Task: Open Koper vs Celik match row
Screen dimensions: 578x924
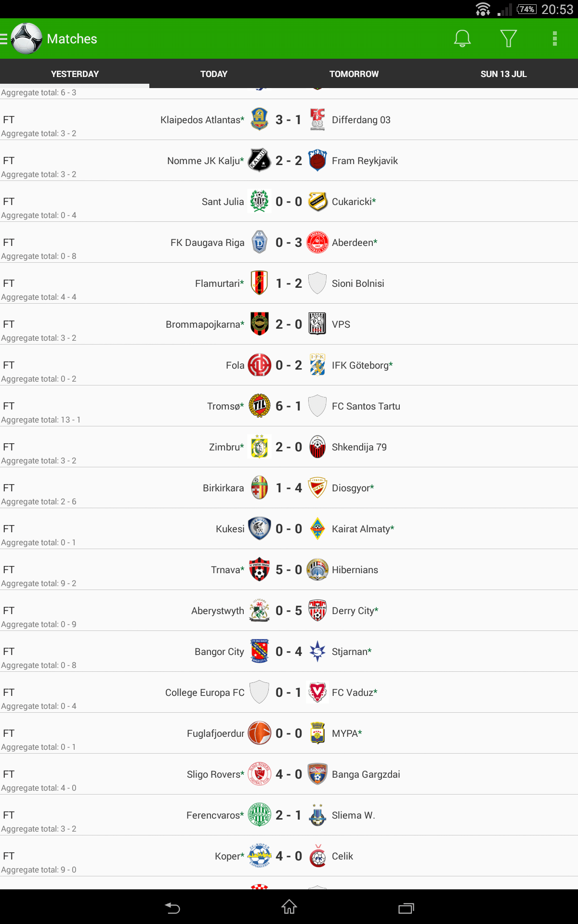Action: [289, 857]
